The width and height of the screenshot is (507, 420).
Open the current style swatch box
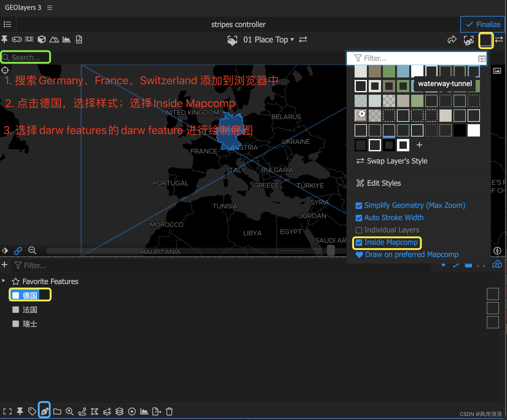point(486,40)
